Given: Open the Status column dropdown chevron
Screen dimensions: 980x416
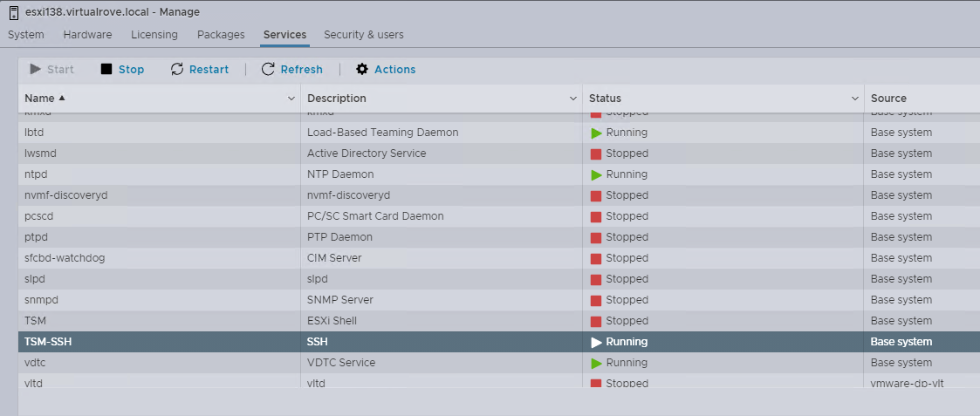Looking at the screenshot, I should pos(855,99).
